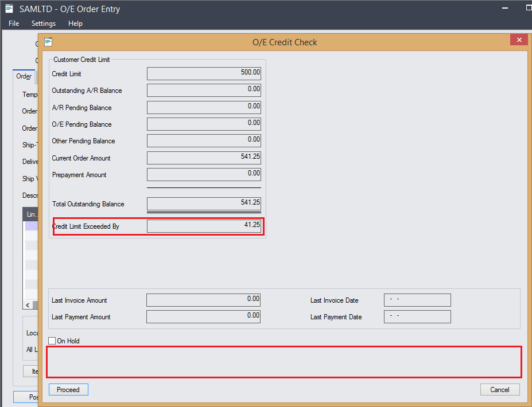This screenshot has height=407, width=532.
Task: Click the 'Credit Limit Exceeded By' label
Action: coord(86,226)
